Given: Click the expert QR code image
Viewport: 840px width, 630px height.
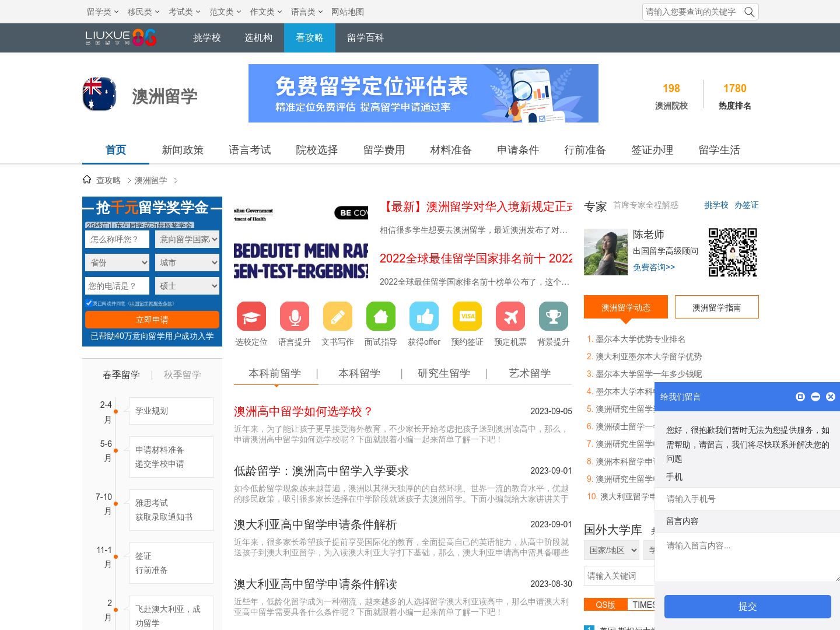Looking at the screenshot, I should (x=733, y=252).
